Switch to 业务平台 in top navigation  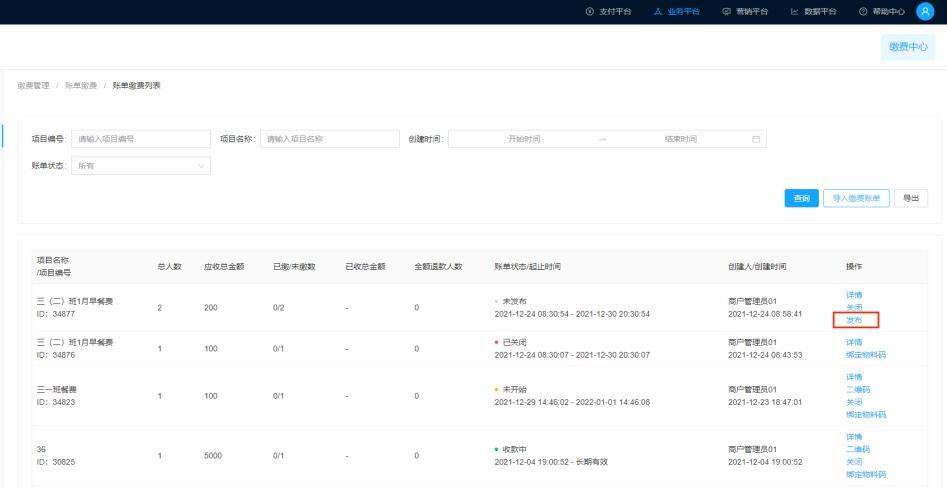[x=676, y=11]
